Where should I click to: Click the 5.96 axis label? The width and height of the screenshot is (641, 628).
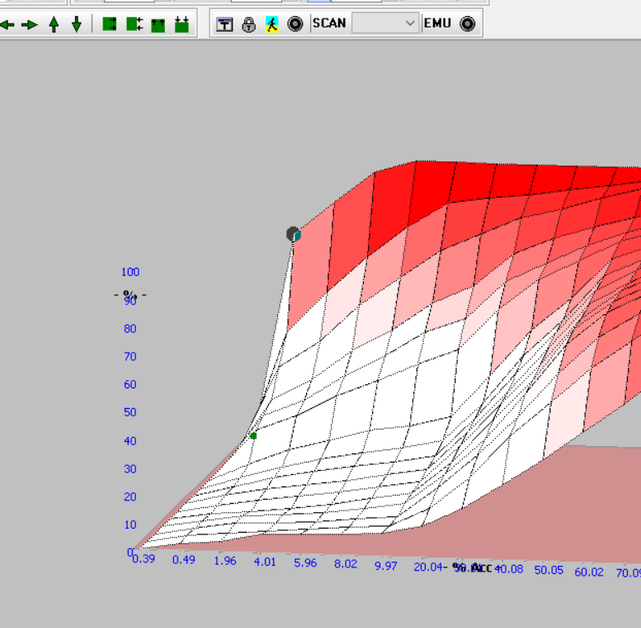point(305,563)
